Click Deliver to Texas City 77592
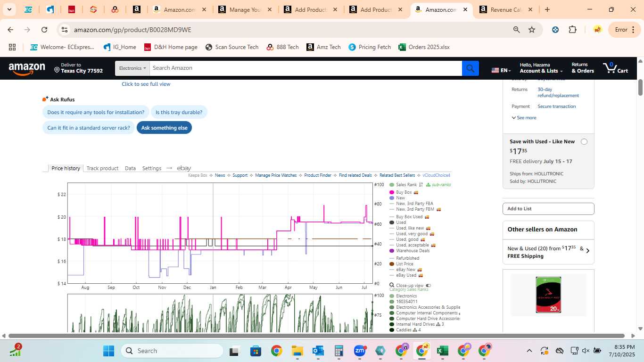 pyautogui.click(x=78, y=68)
